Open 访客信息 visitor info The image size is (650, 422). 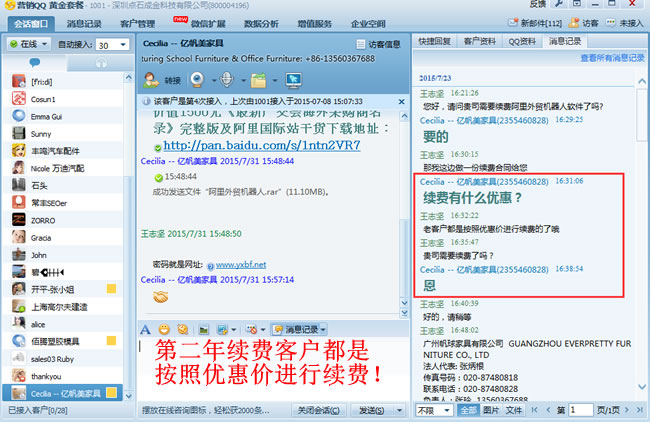(378, 44)
